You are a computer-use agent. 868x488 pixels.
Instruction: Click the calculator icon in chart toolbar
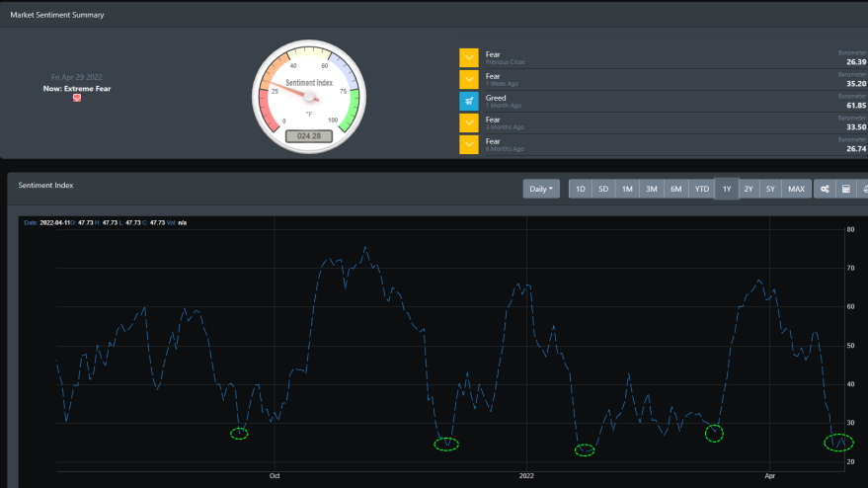(x=846, y=189)
